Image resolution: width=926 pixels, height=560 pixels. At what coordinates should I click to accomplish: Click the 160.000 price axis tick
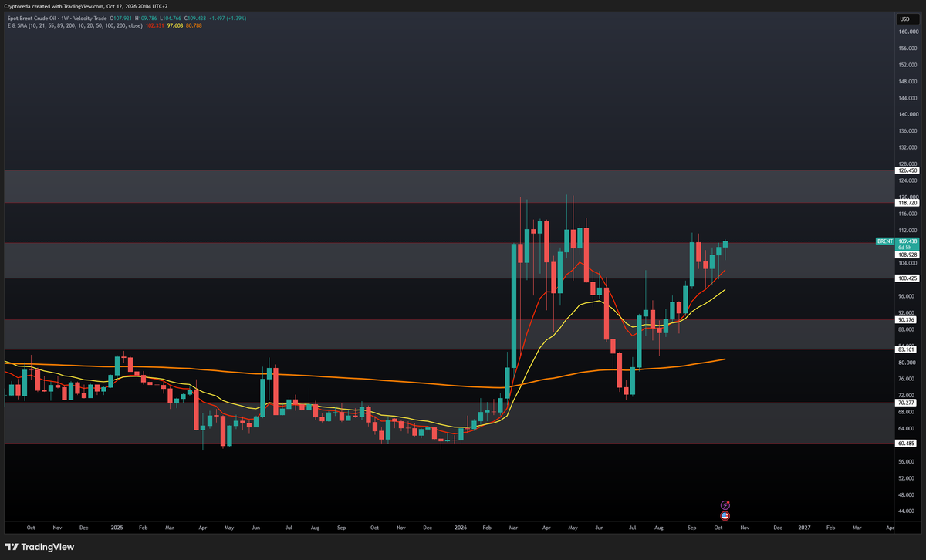907,32
